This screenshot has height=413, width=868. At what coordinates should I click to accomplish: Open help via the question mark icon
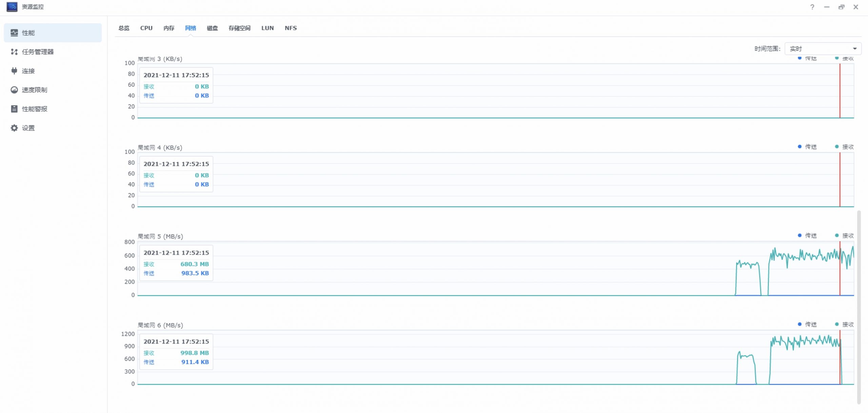click(x=812, y=7)
